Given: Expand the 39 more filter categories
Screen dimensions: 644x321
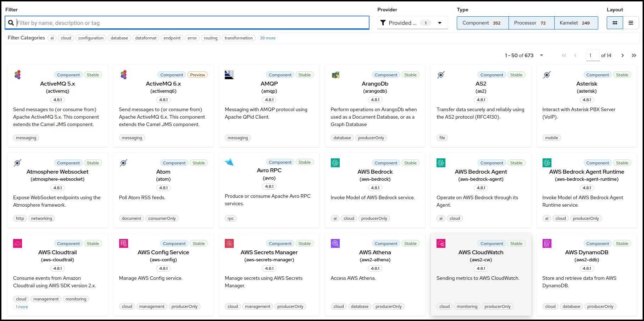Looking at the screenshot, I should [267, 38].
